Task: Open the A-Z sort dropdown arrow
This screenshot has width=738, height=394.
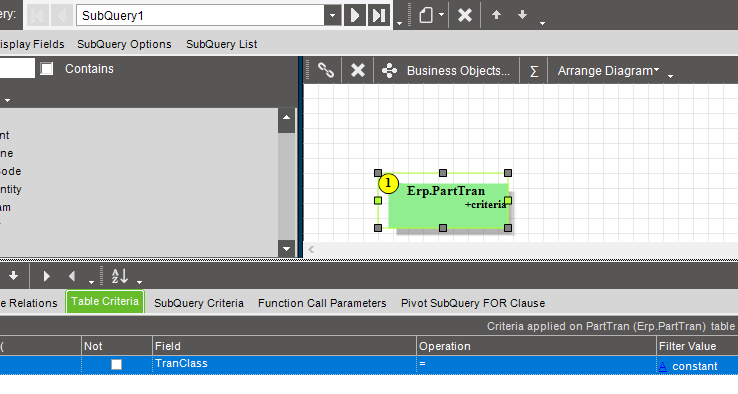Action: coord(139,282)
